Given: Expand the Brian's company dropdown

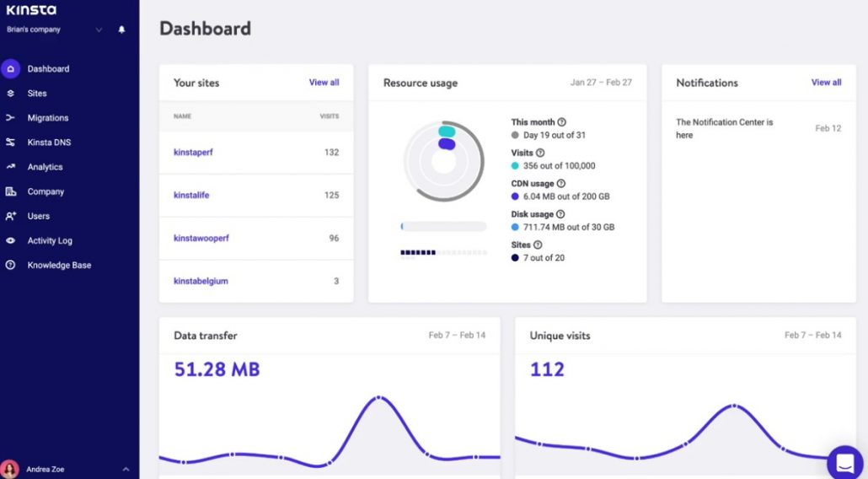Looking at the screenshot, I should pos(99,30).
